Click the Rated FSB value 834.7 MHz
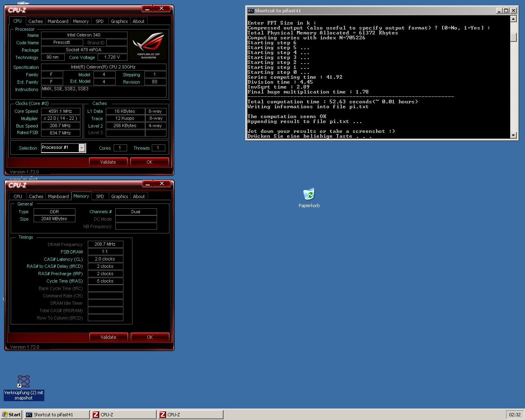 coord(60,133)
